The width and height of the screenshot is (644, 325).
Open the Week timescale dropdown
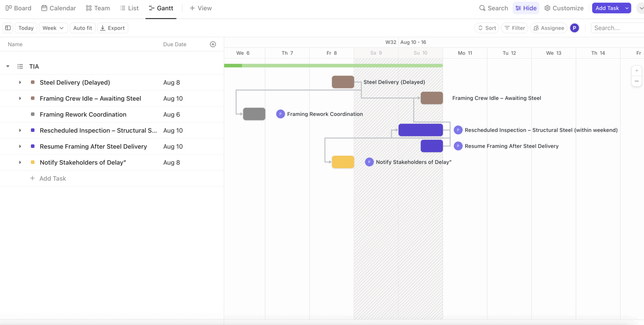(53, 28)
